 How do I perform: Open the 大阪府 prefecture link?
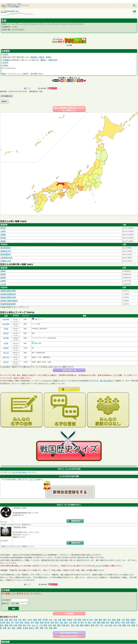click(x=3, y=232)
